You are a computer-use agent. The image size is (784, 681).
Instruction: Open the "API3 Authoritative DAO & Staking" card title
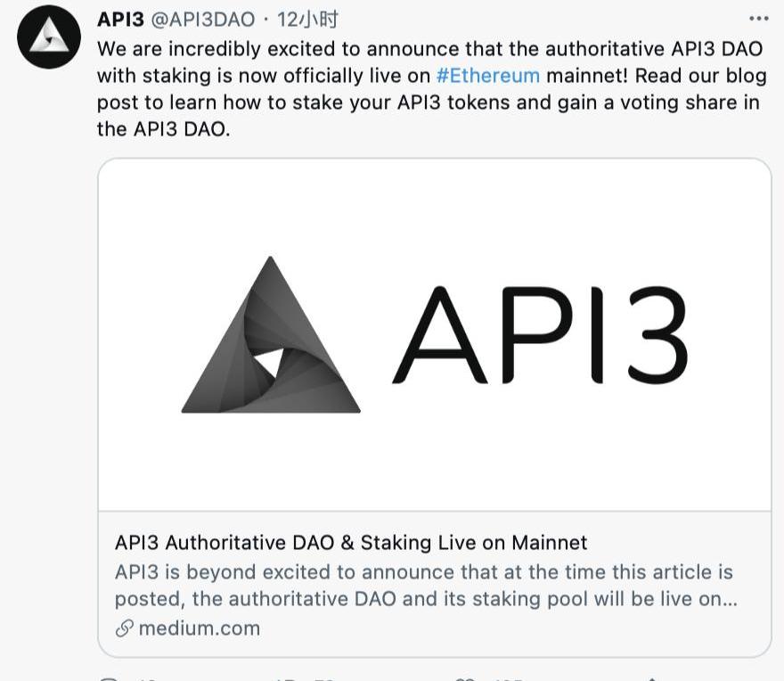pyautogui.click(x=351, y=542)
